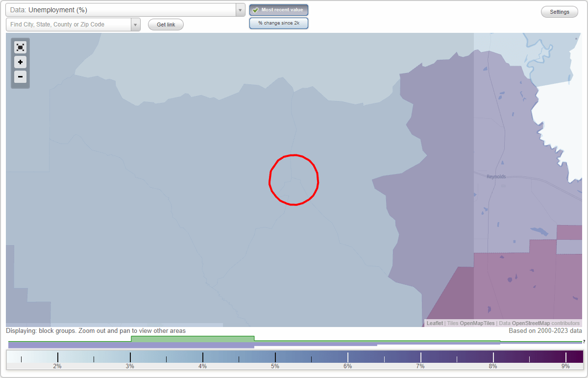The height and width of the screenshot is (378, 588).
Task: Follow the Leaflet attribution link
Action: pos(435,323)
